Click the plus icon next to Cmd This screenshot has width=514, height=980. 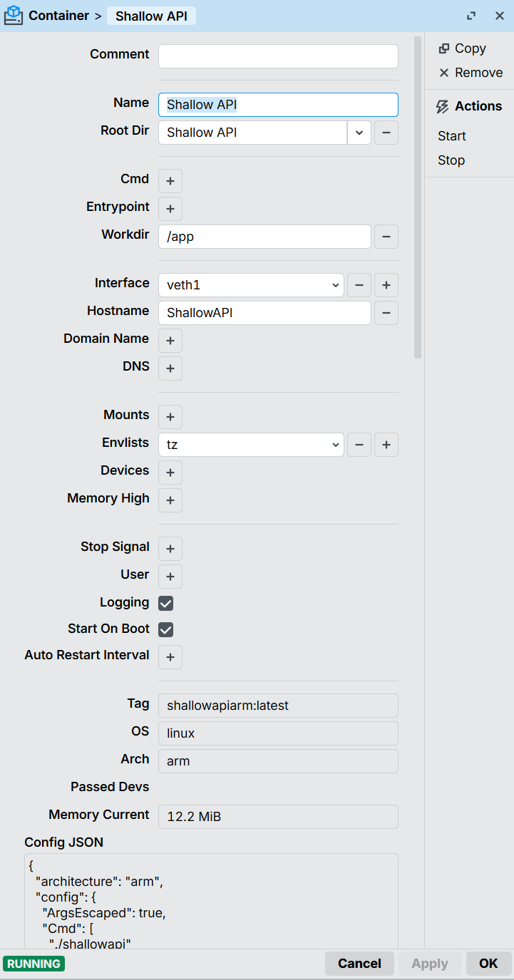[170, 181]
